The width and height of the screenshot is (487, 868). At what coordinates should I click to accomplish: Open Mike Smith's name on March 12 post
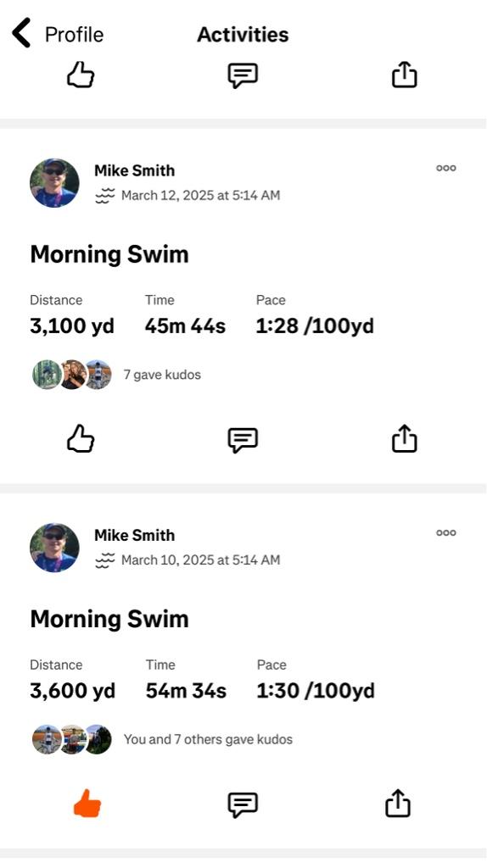[135, 170]
